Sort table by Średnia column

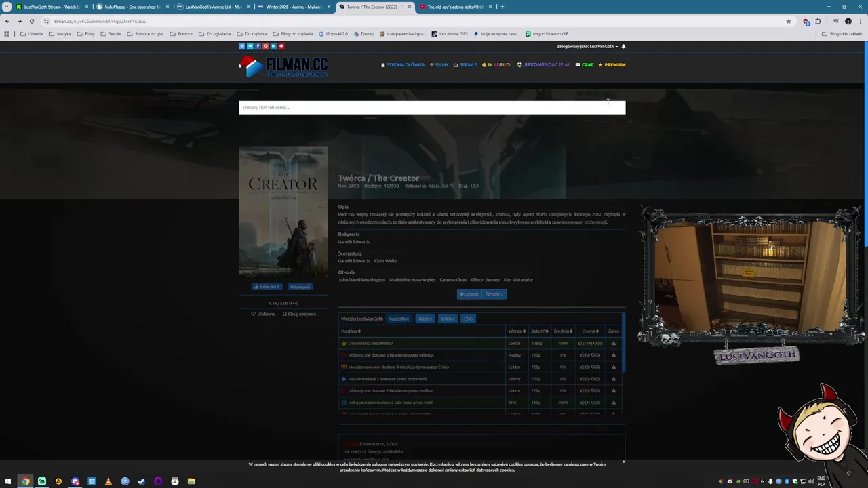563,331
